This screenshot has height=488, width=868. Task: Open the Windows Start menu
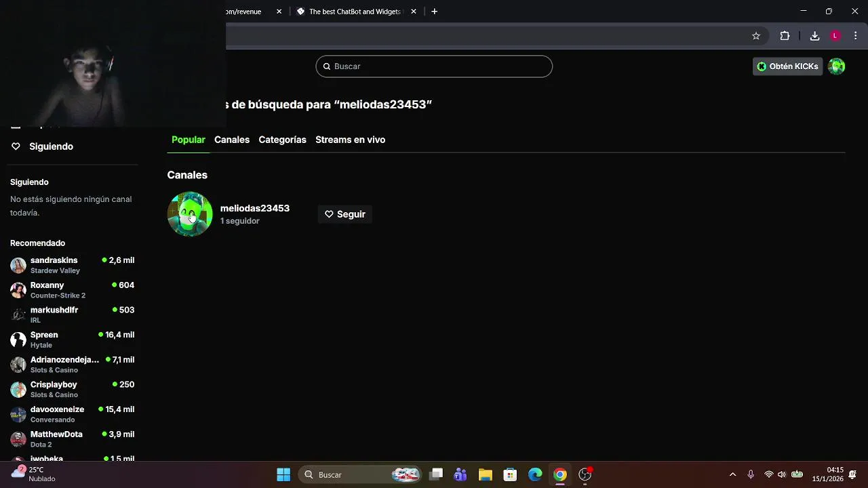[x=283, y=474]
